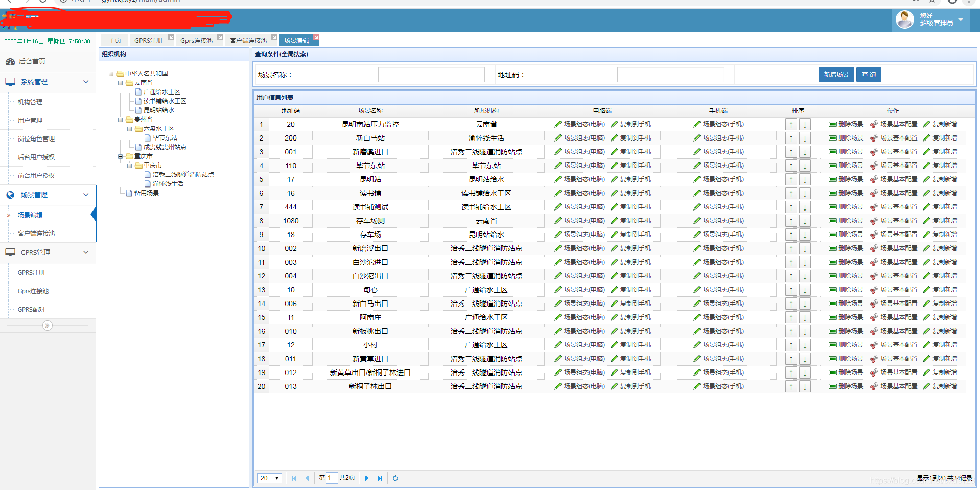This screenshot has height=490, width=980.
Task: Close the Gprs连接池 tab
Action: click(220, 37)
